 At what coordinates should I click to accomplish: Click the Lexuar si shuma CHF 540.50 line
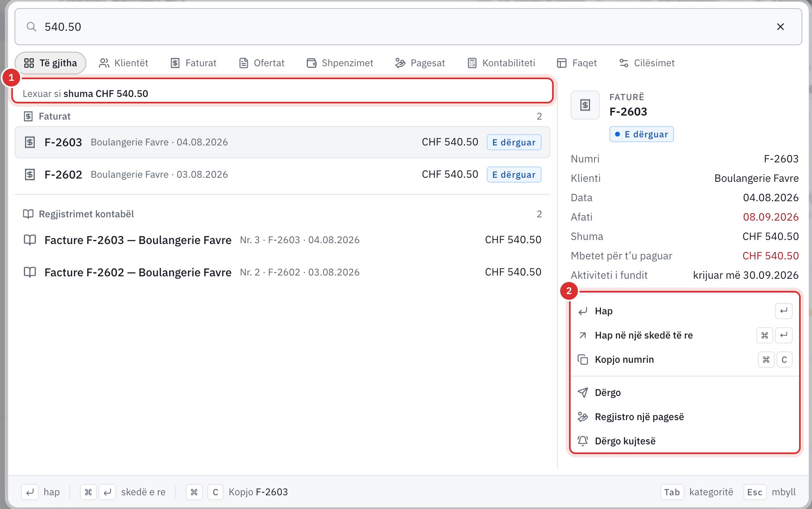[85, 94]
